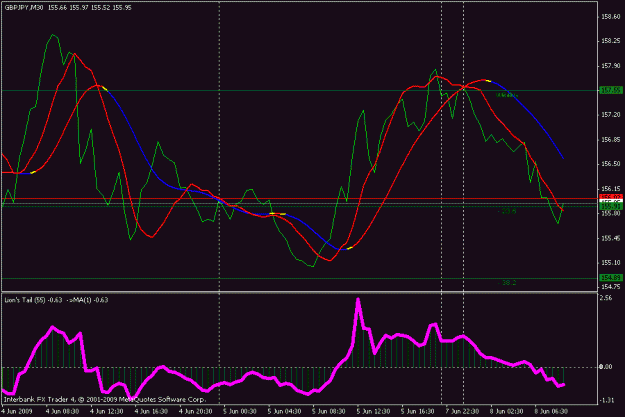Select the magenta Lion's Tail indicator peak
This screenshot has width=625, height=417.
click(x=358, y=301)
